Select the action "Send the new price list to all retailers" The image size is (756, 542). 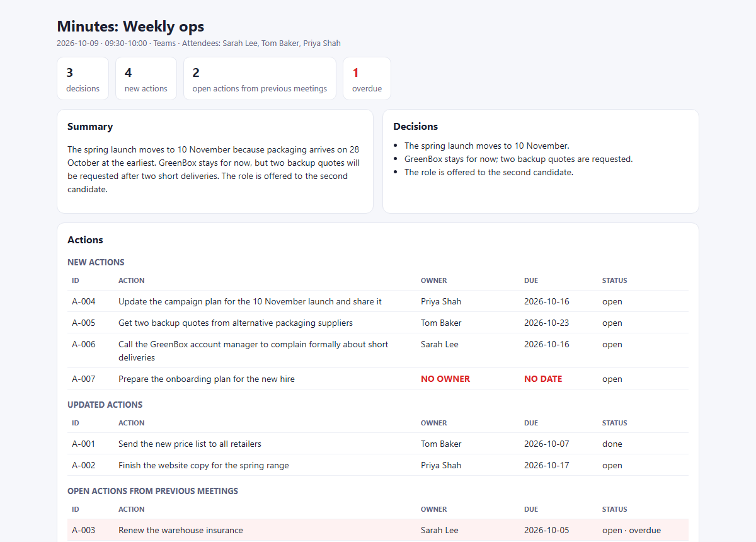pos(190,444)
